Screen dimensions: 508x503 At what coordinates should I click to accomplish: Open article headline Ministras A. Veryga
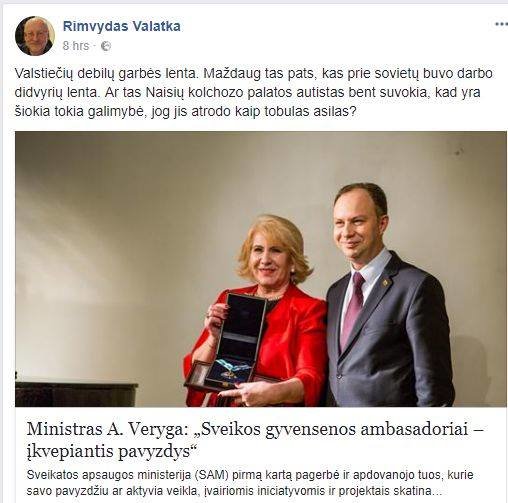tap(255, 440)
